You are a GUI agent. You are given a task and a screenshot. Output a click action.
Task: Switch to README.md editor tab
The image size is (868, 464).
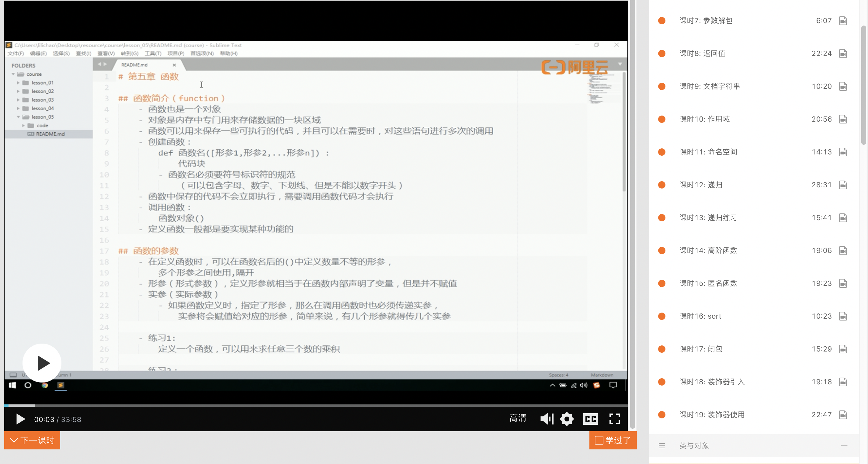[x=134, y=65]
